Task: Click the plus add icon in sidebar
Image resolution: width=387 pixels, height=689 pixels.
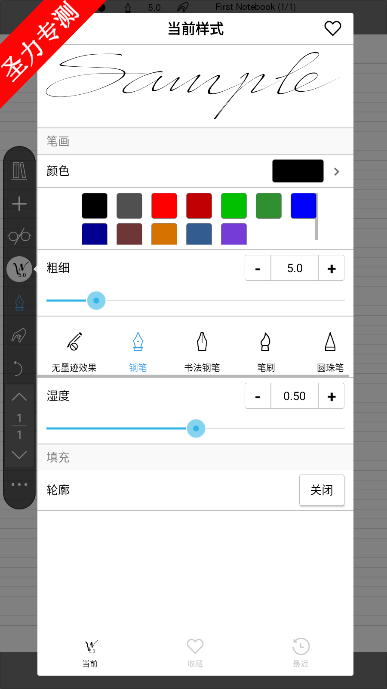Action: pos(19,204)
